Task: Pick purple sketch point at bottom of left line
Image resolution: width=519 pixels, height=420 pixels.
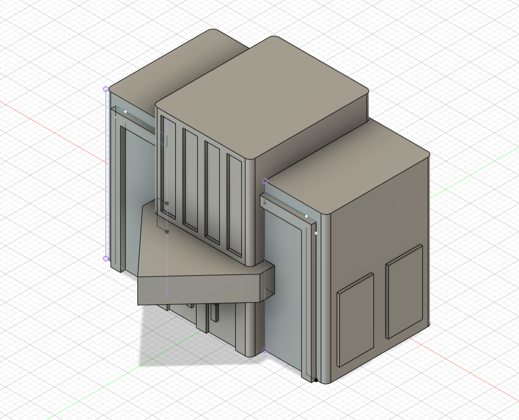Action: click(106, 259)
